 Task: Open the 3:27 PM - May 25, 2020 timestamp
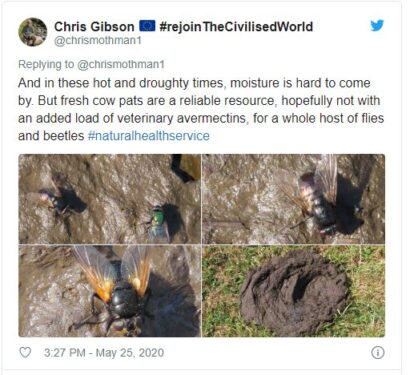coord(104,353)
